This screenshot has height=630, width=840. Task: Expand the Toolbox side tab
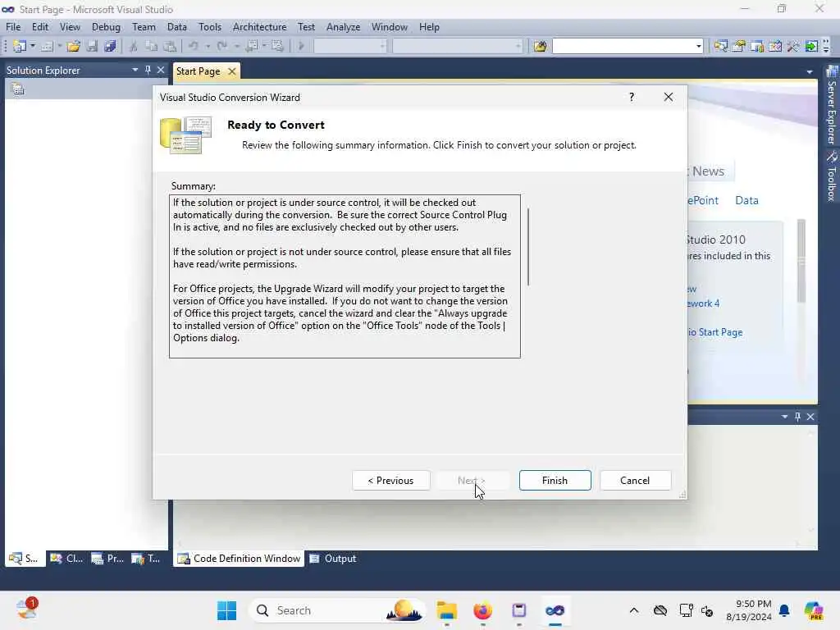pyautogui.click(x=832, y=176)
